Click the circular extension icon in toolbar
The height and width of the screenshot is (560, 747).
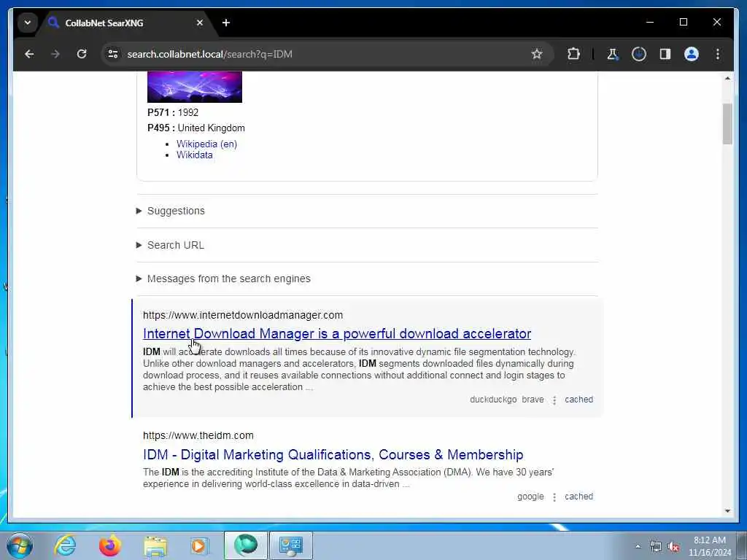pyautogui.click(x=639, y=54)
